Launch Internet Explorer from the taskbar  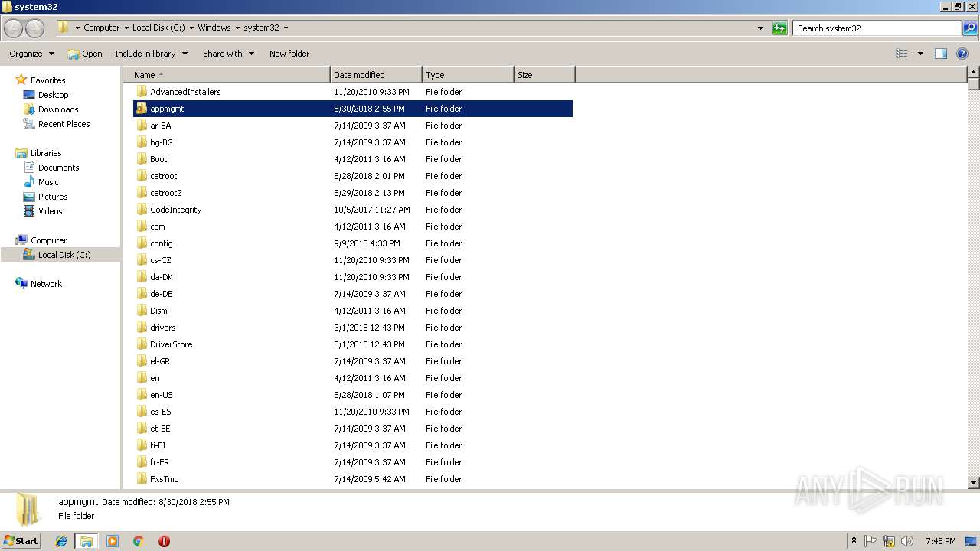tap(61, 541)
